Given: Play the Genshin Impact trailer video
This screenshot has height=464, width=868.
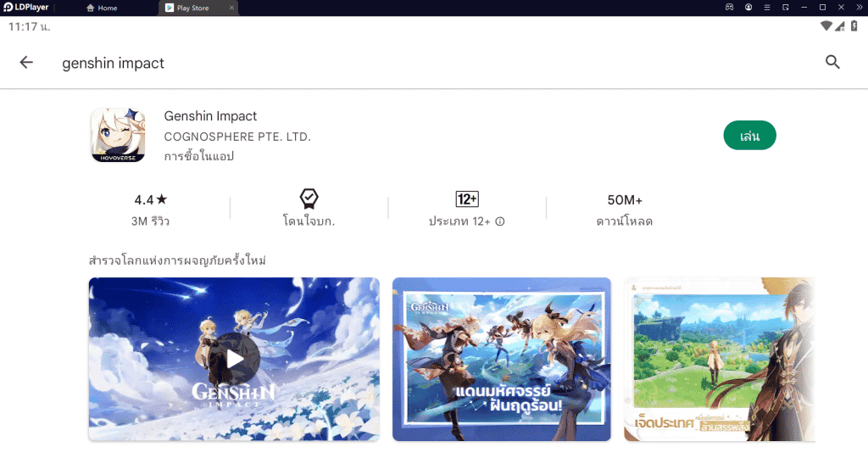Looking at the screenshot, I should click(x=234, y=359).
